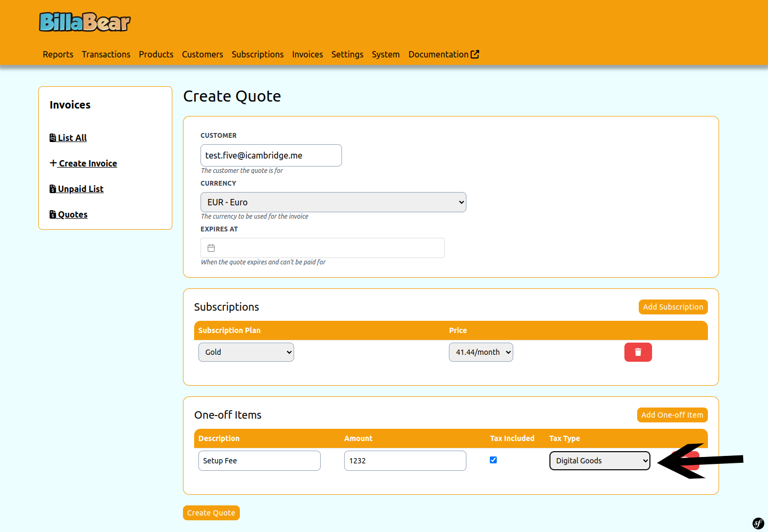This screenshot has width=768, height=532.
Task: Click the 'Subscriptions' section heading
Action: tap(227, 307)
